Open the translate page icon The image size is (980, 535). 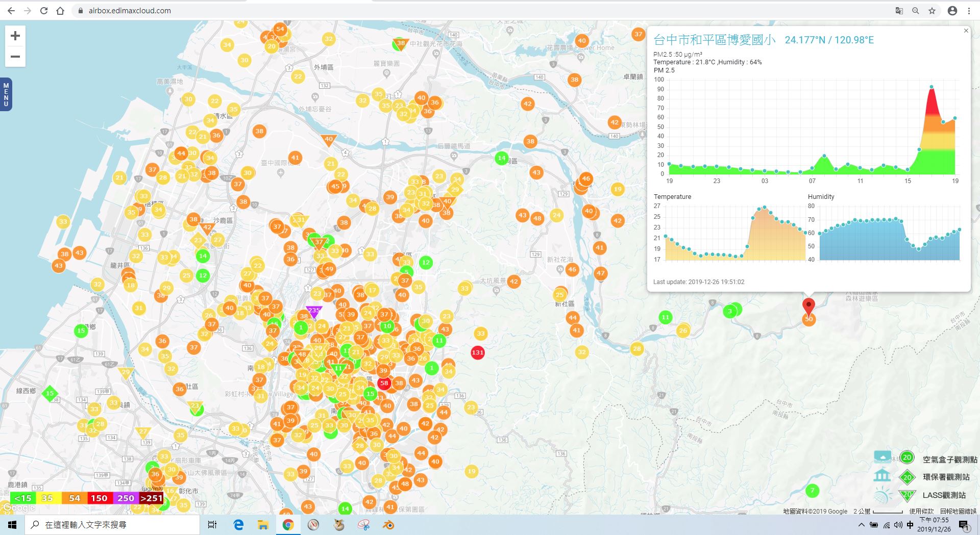pyautogui.click(x=899, y=11)
